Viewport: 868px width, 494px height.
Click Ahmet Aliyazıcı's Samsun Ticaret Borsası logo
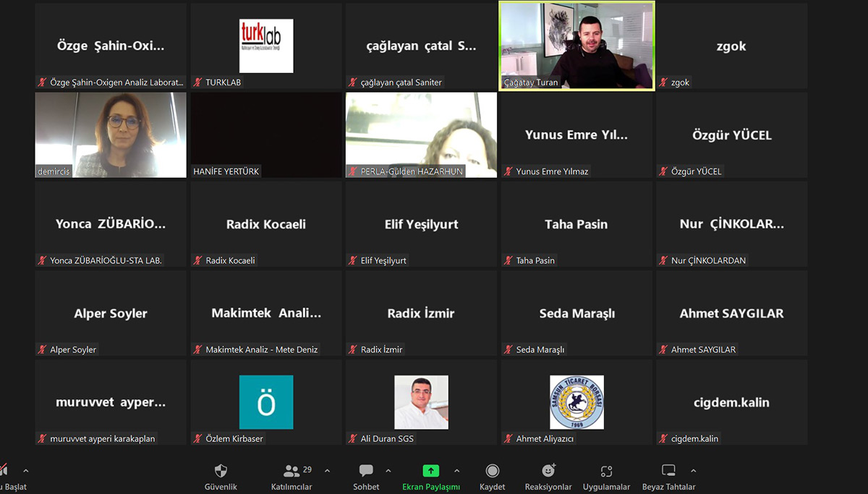(576, 402)
